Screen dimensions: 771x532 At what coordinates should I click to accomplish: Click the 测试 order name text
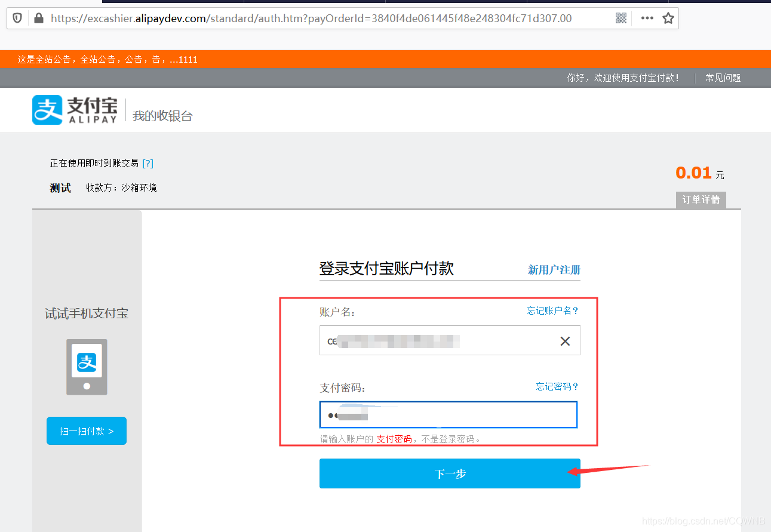tap(60, 188)
